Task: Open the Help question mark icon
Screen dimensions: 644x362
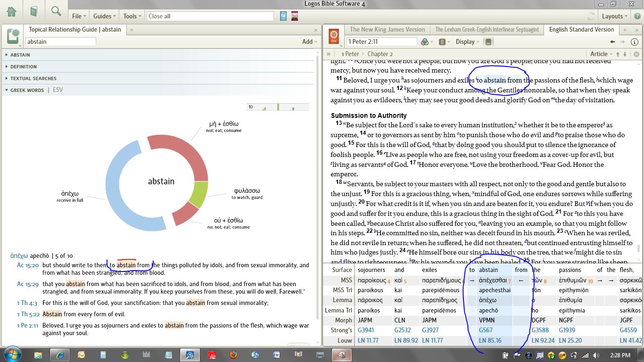Action: pyautogui.click(x=636, y=16)
